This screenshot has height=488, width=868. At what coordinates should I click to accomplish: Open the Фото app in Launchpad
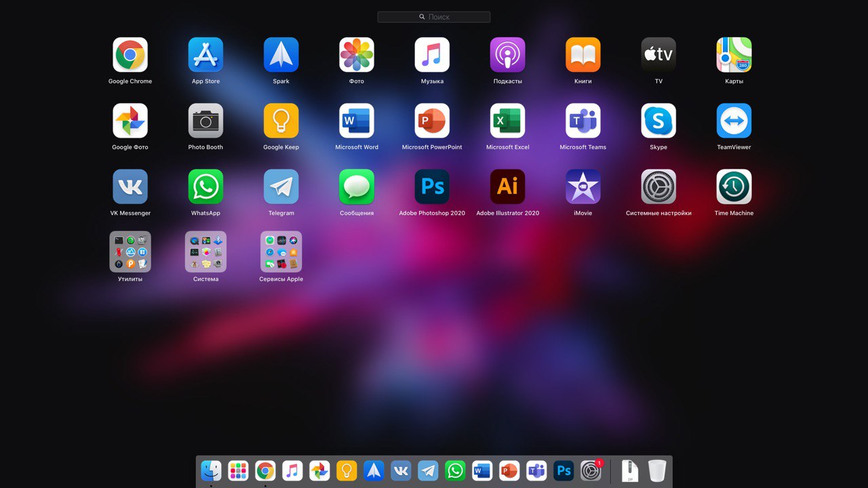(x=357, y=55)
